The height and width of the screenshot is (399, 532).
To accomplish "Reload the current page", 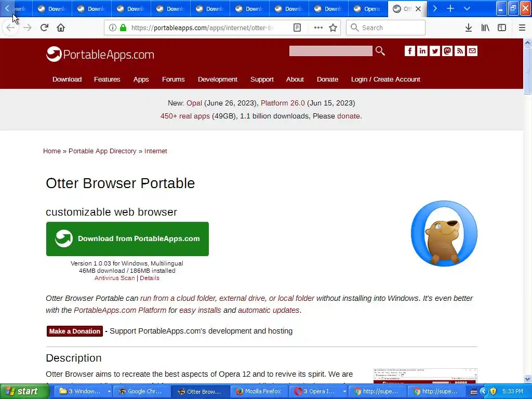I will tap(44, 28).
